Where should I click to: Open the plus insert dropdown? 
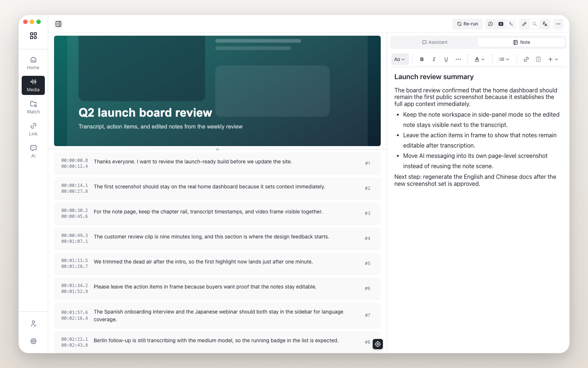pos(553,59)
